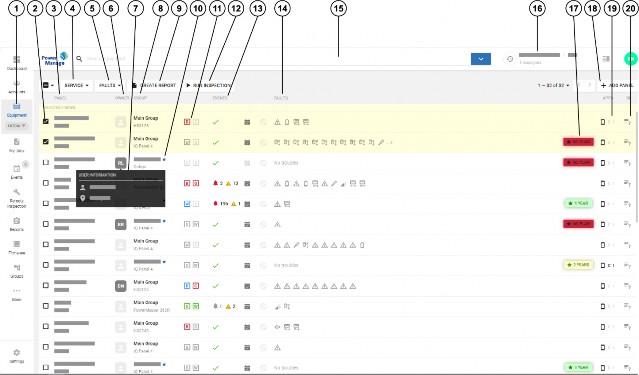The width and height of the screenshot is (639, 375).
Task: Open row actions icon in the EN owner row
Action: 628,286
